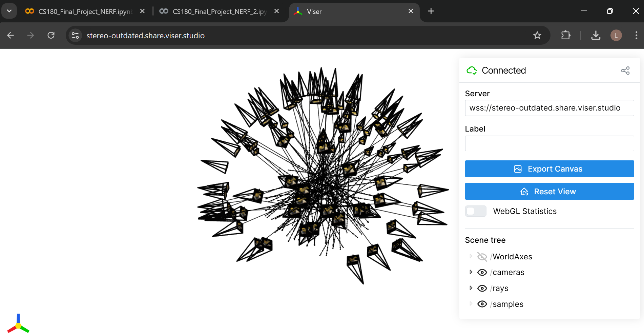Open the tab search dropdown arrow
The width and height of the screenshot is (644, 336).
click(x=9, y=11)
